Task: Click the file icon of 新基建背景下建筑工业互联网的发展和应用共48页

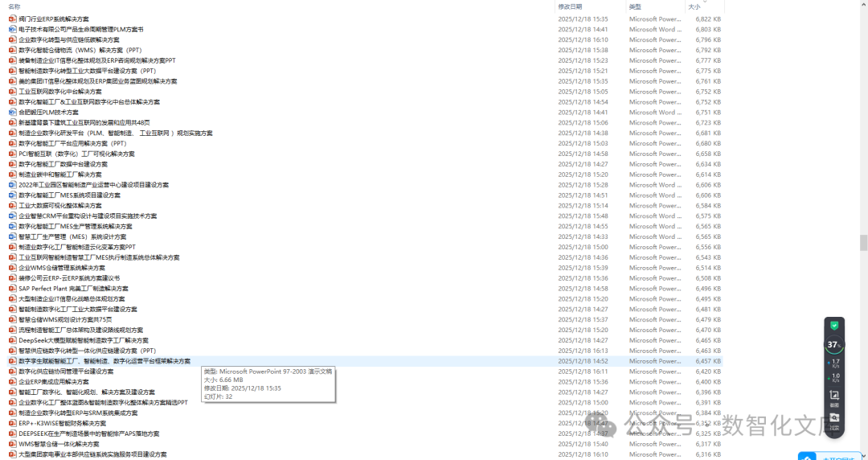Action: [13, 122]
